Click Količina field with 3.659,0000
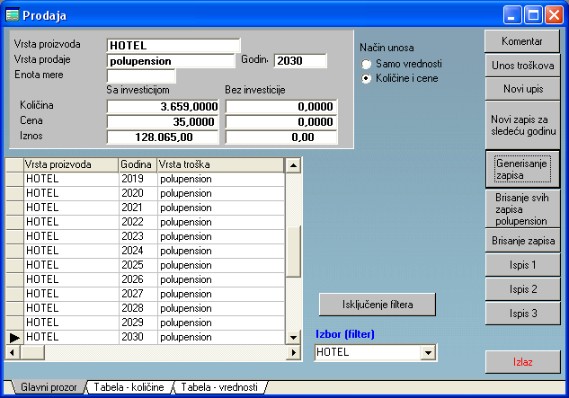This screenshot has height=398, width=569. (x=163, y=107)
